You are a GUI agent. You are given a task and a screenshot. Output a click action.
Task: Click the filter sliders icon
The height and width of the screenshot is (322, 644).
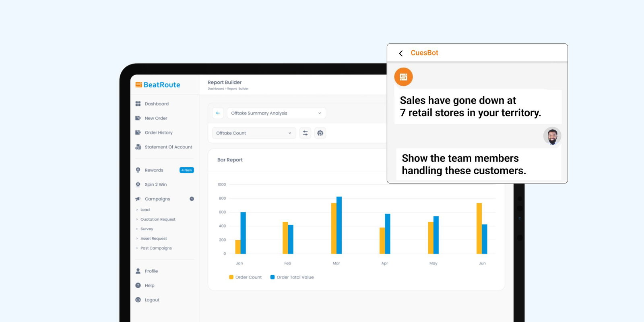(305, 133)
